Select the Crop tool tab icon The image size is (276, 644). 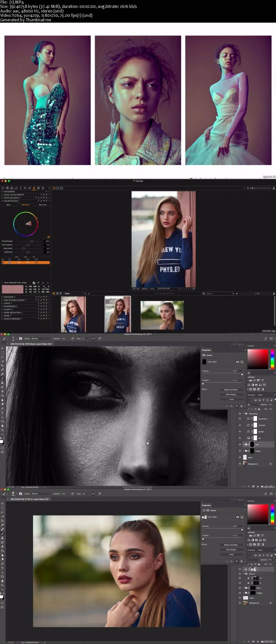click(25, 188)
